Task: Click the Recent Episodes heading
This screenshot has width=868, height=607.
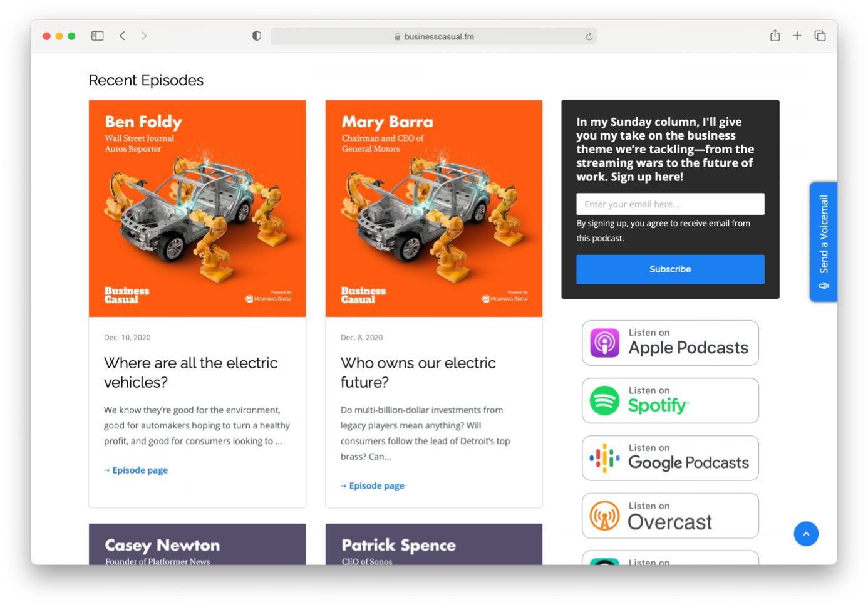Action: 146,80
